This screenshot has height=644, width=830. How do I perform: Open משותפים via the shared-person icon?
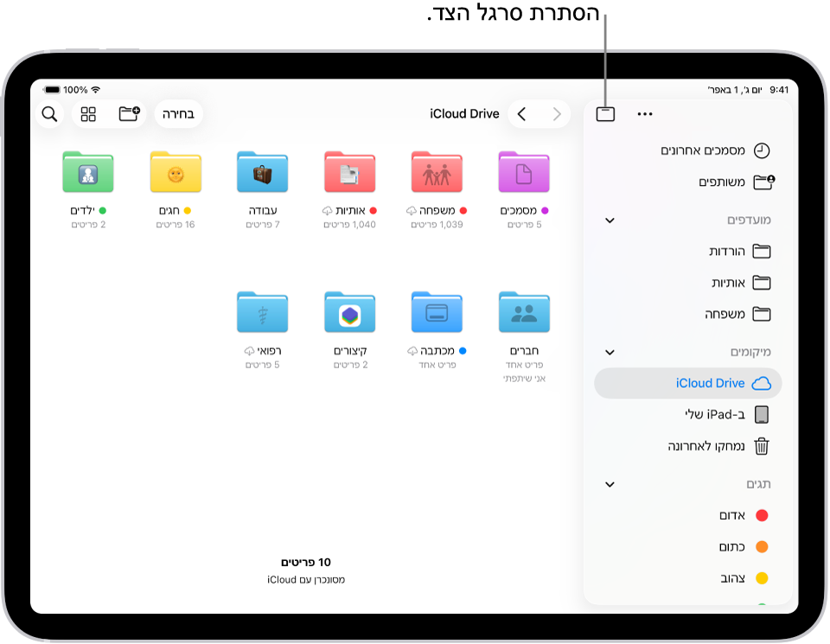761,182
